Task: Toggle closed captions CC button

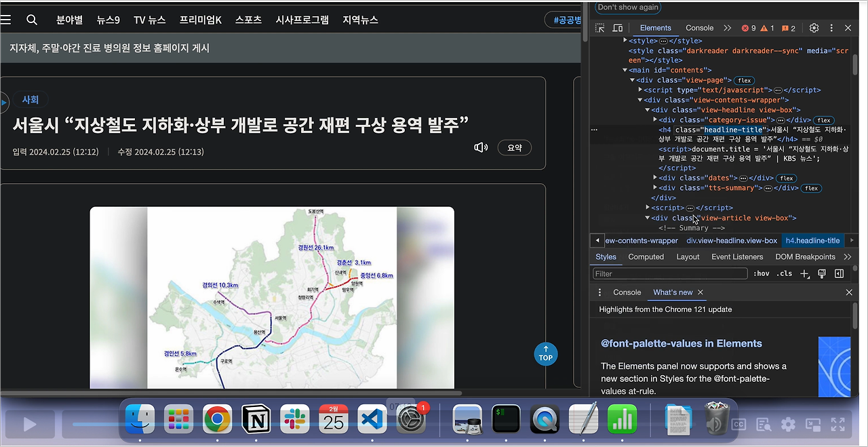Action: (x=738, y=425)
